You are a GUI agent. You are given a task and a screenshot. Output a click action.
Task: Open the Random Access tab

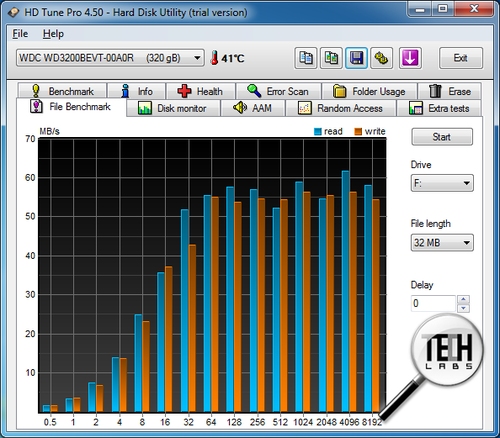(341, 108)
